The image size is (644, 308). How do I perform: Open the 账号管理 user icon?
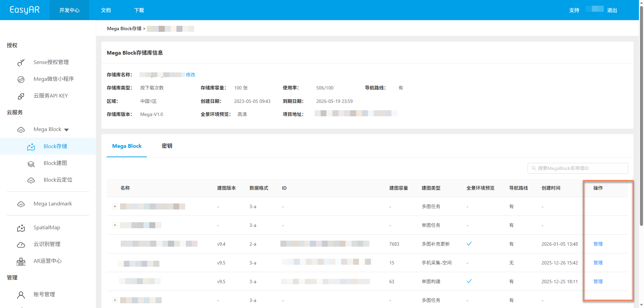(x=21, y=295)
